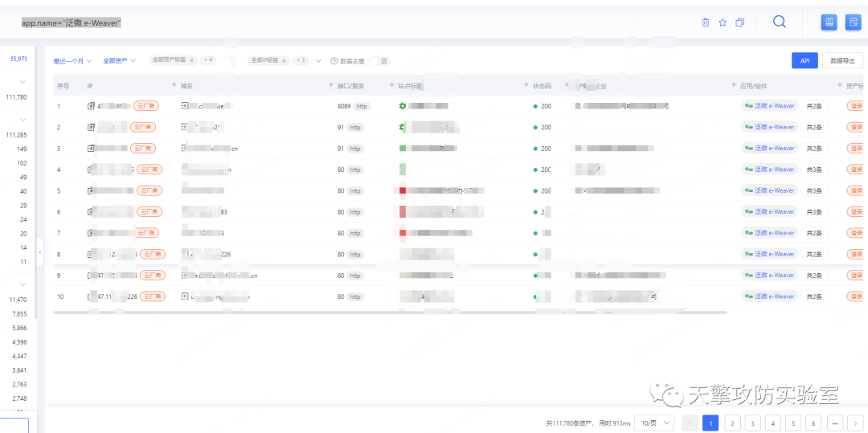Toggle the 数据去重 switch
Viewport: 868px width, 433px height.
pos(379,61)
